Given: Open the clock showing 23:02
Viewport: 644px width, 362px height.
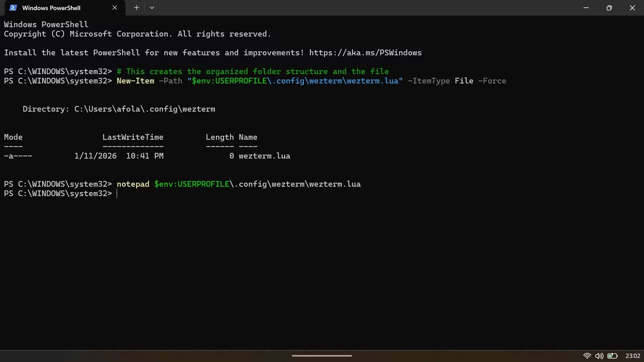Looking at the screenshot, I should (633, 356).
